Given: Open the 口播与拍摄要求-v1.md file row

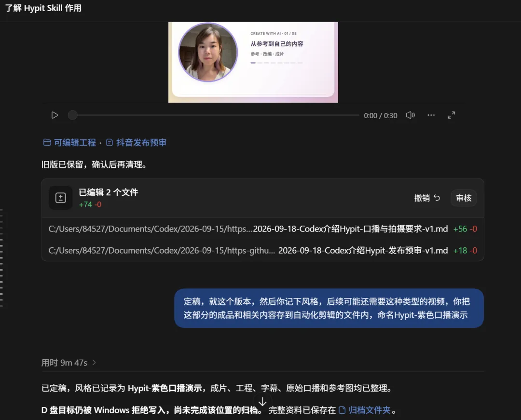Looking at the screenshot, I should (x=262, y=229).
